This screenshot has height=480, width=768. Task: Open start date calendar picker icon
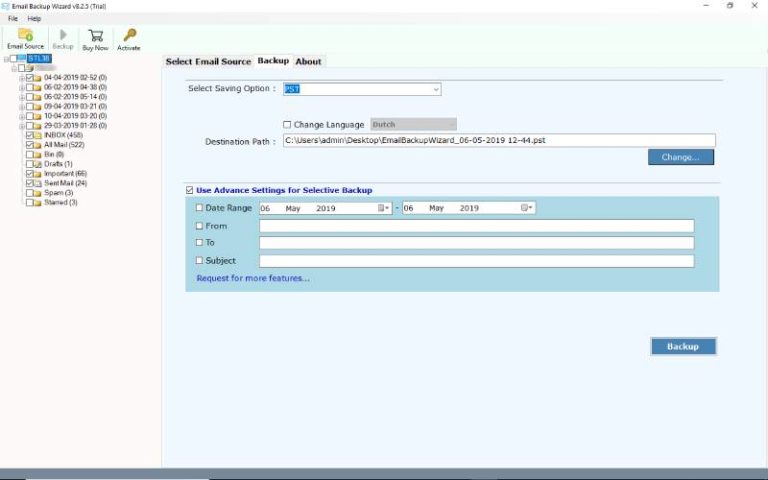click(384, 208)
